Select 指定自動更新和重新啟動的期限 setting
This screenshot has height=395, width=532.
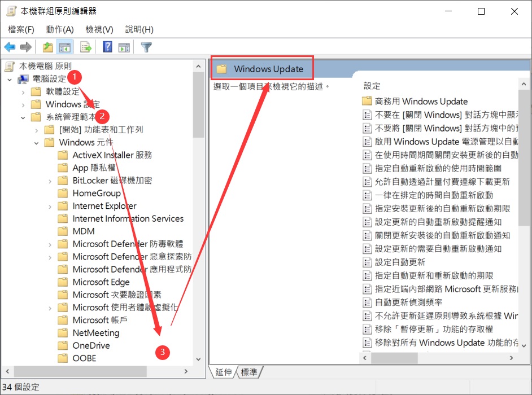click(x=434, y=275)
